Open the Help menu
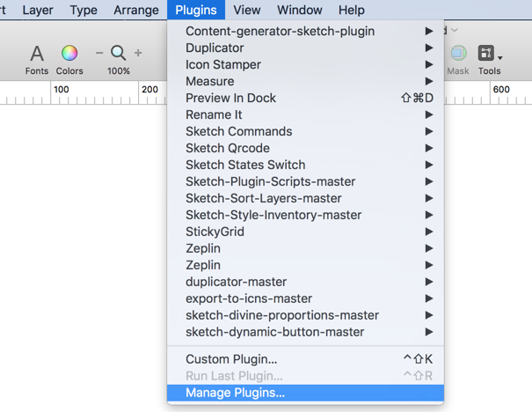The image size is (532, 412). click(352, 10)
